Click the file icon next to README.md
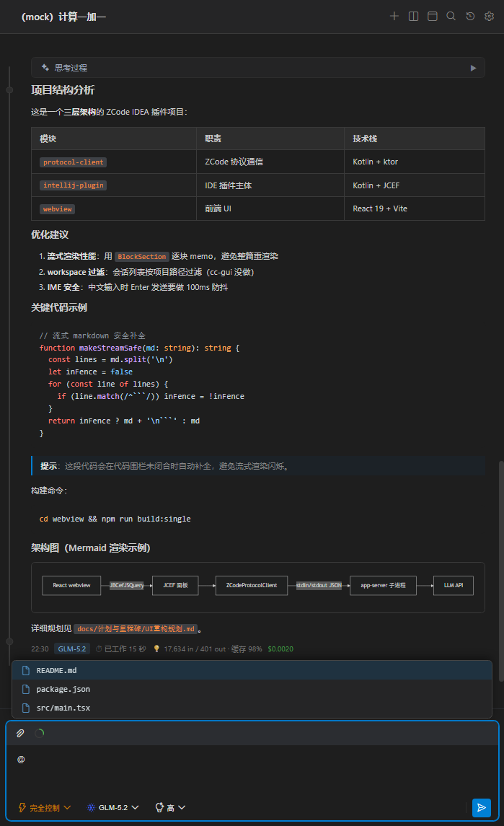Viewport: 504px width, 826px height. click(25, 671)
